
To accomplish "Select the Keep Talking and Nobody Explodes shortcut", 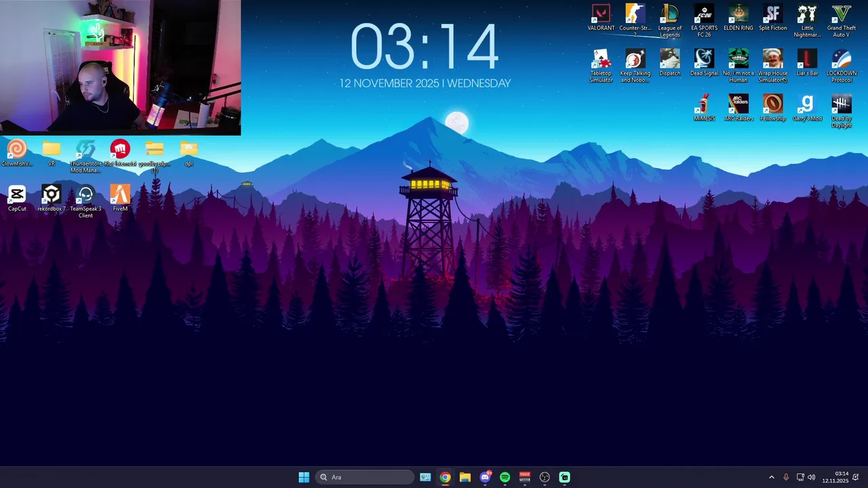I will click(635, 66).
